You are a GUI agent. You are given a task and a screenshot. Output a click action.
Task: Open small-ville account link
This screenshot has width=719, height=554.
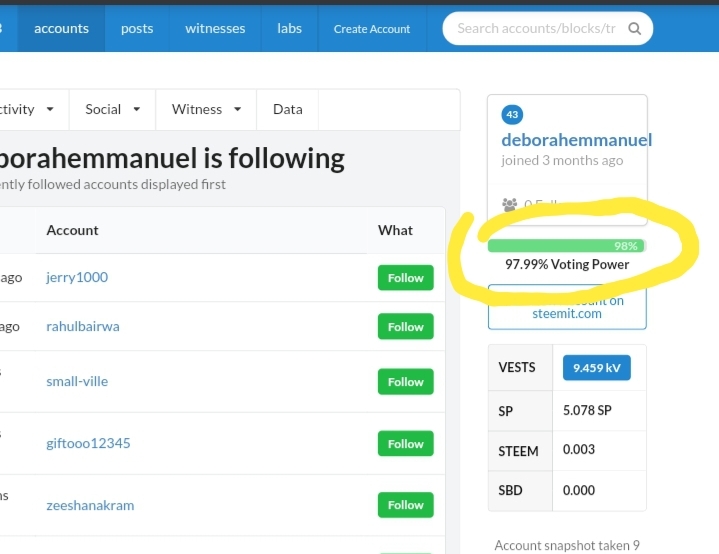(x=77, y=381)
